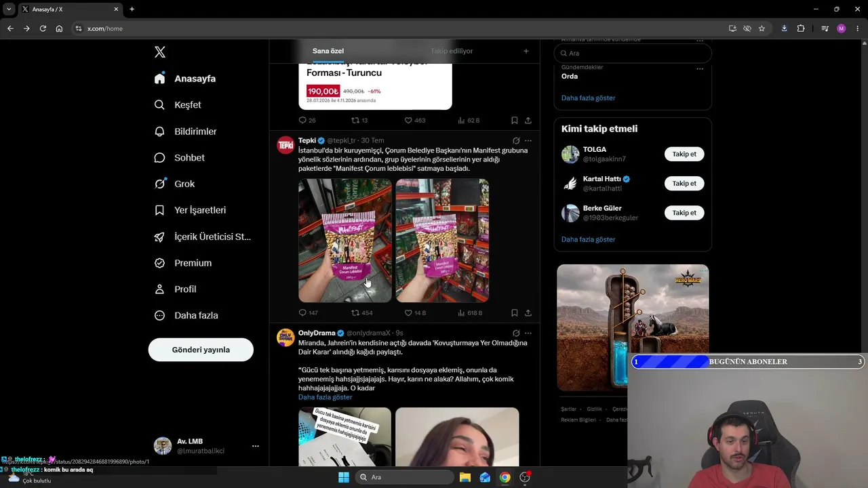Open account menu next to Av. LMB
This screenshot has height=488, width=868.
[256, 446]
